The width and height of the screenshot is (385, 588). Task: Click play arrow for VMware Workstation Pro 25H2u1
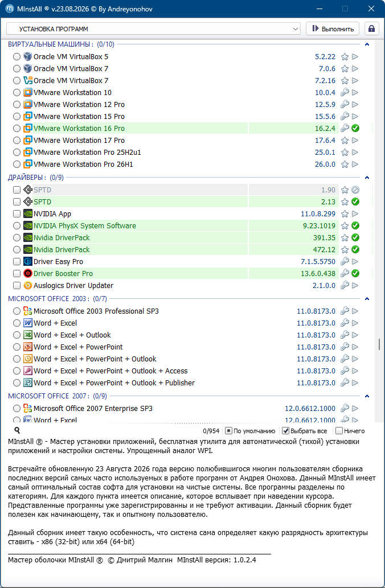(x=355, y=152)
